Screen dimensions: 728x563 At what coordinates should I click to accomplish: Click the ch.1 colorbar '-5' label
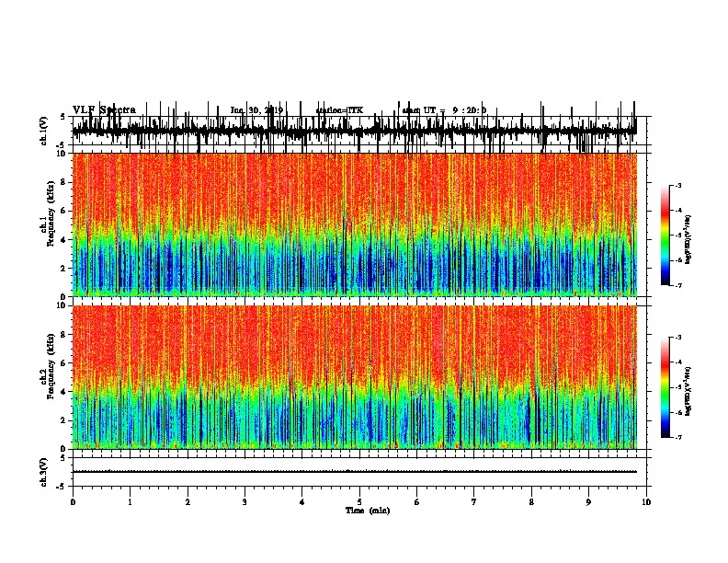pos(678,236)
